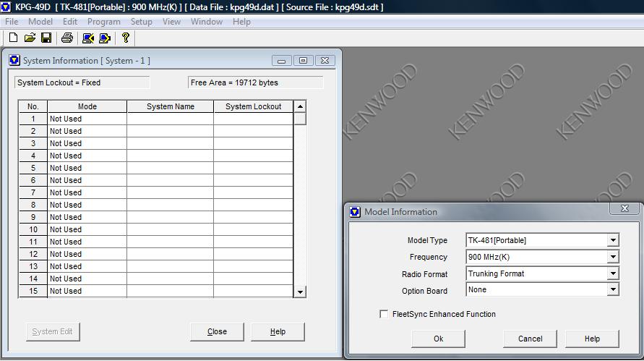Click the System Edit button

coord(53,332)
